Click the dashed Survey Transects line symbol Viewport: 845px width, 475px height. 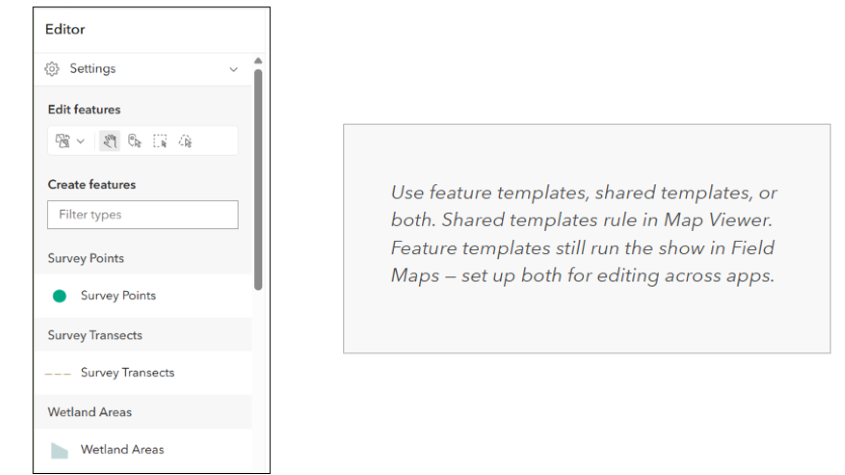(59, 373)
